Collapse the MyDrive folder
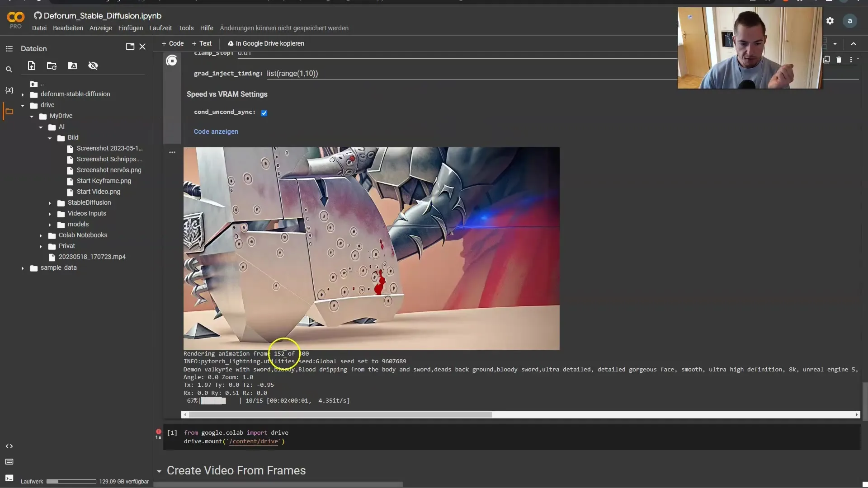The height and width of the screenshot is (488, 868). (x=32, y=117)
